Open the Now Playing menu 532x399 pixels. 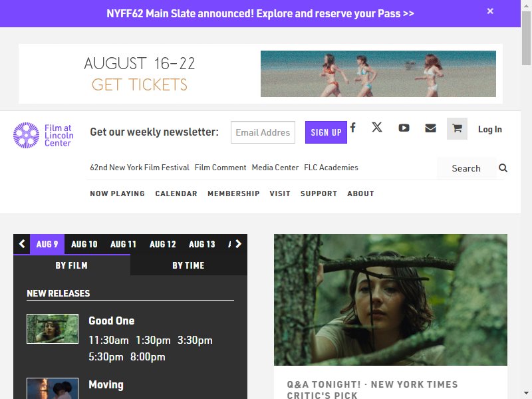pyautogui.click(x=118, y=194)
